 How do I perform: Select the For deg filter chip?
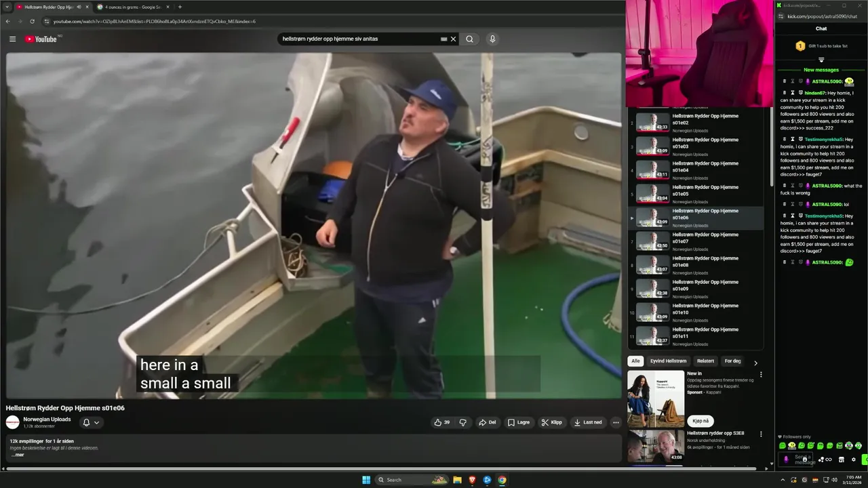click(x=732, y=361)
